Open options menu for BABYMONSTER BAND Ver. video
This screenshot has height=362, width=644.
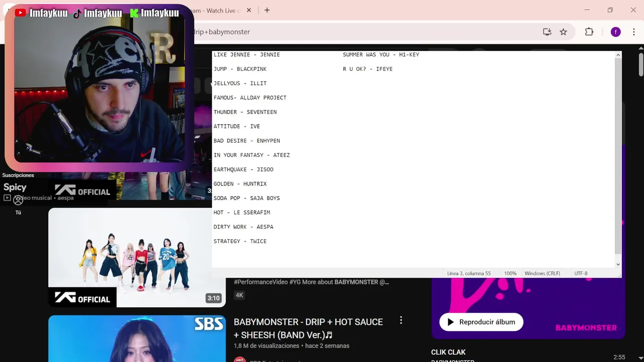pyautogui.click(x=401, y=320)
